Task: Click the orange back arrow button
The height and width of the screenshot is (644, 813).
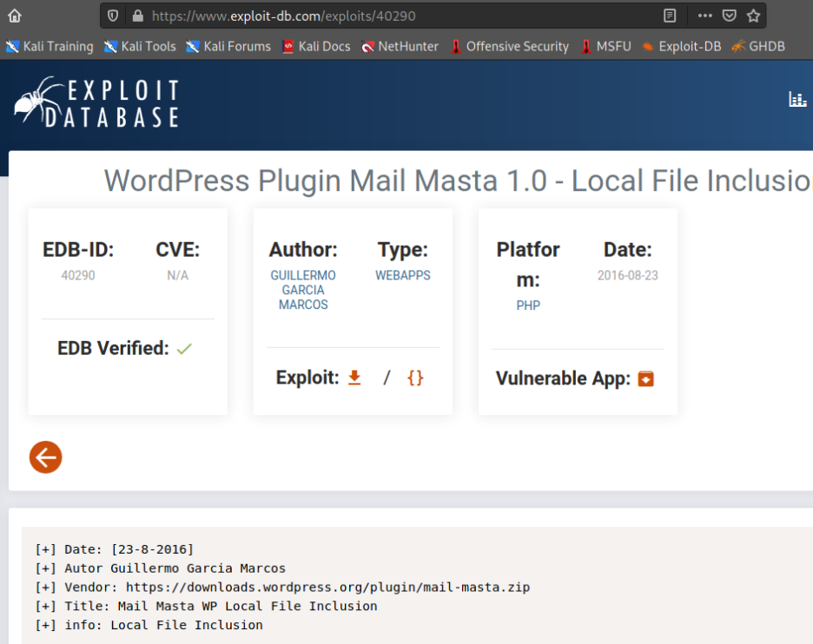Action: (46, 457)
